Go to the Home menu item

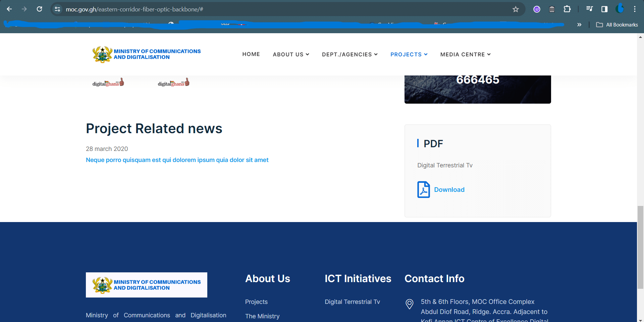[x=251, y=54]
